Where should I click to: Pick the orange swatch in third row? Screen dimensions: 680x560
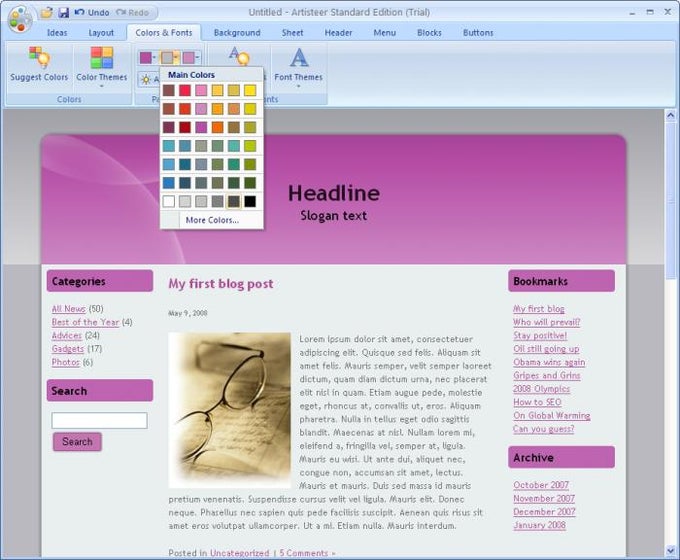(x=217, y=127)
